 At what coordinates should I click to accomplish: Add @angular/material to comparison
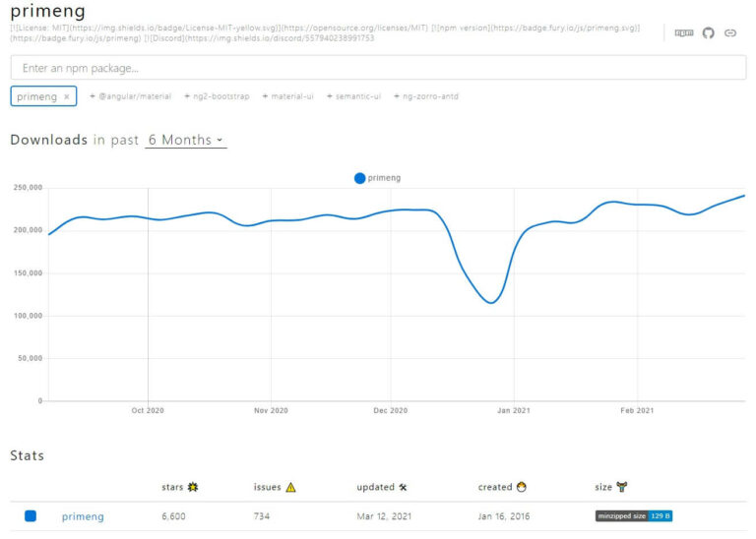(131, 96)
